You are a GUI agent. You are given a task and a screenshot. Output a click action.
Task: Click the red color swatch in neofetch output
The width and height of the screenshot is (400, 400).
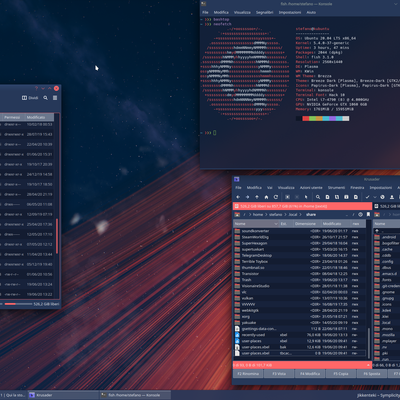pyautogui.click(x=305, y=118)
